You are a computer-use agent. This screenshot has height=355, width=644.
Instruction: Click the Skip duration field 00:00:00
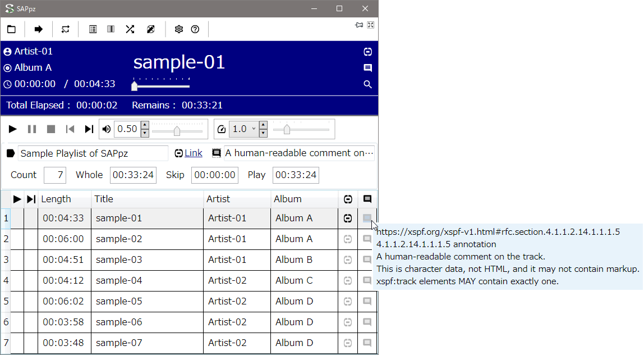(214, 175)
